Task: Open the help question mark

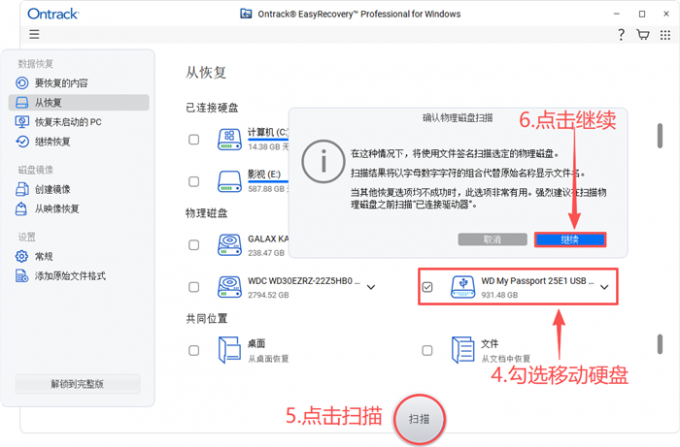Action: coord(621,35)
